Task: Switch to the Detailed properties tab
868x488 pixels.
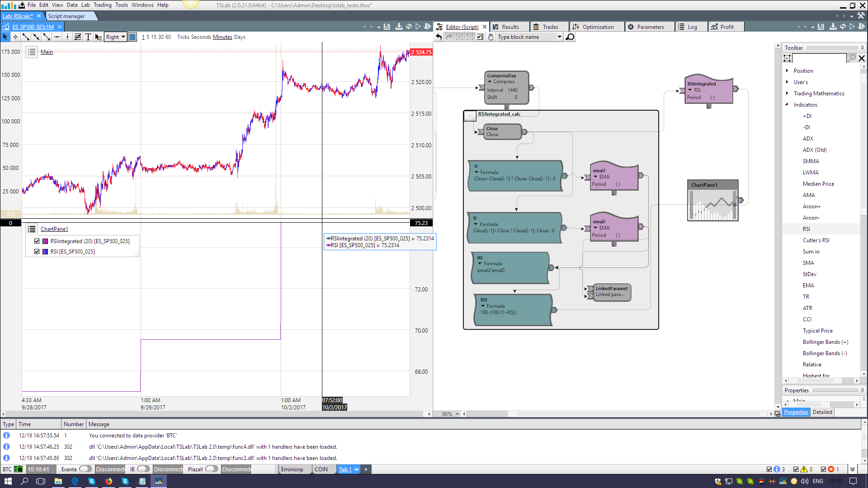Action: (x=822, y=412)
